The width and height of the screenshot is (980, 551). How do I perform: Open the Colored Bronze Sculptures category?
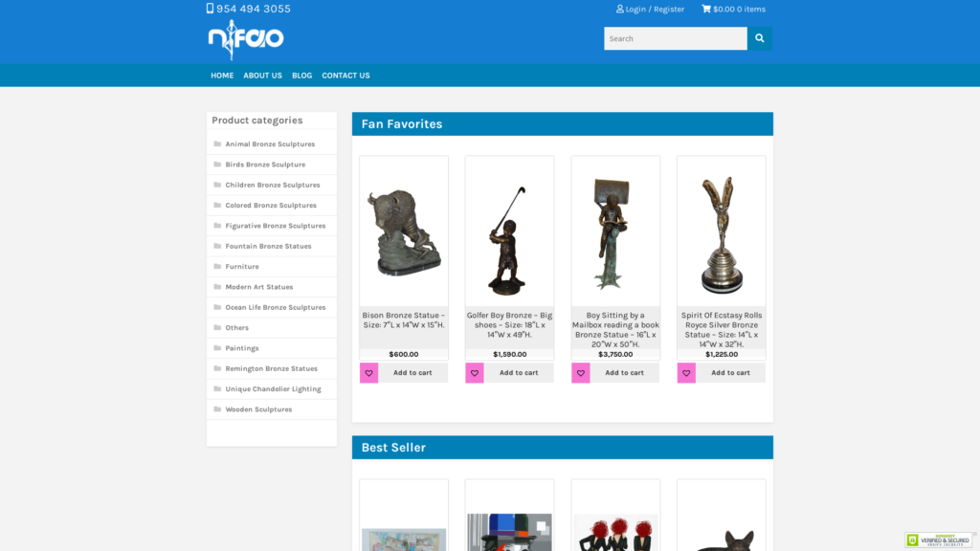[x=271, y=205]
